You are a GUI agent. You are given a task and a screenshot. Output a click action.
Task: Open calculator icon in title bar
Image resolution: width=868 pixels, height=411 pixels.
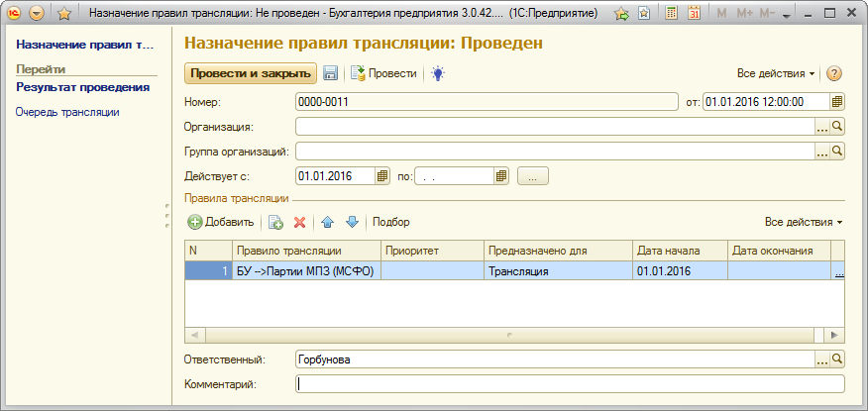(673, 14)
